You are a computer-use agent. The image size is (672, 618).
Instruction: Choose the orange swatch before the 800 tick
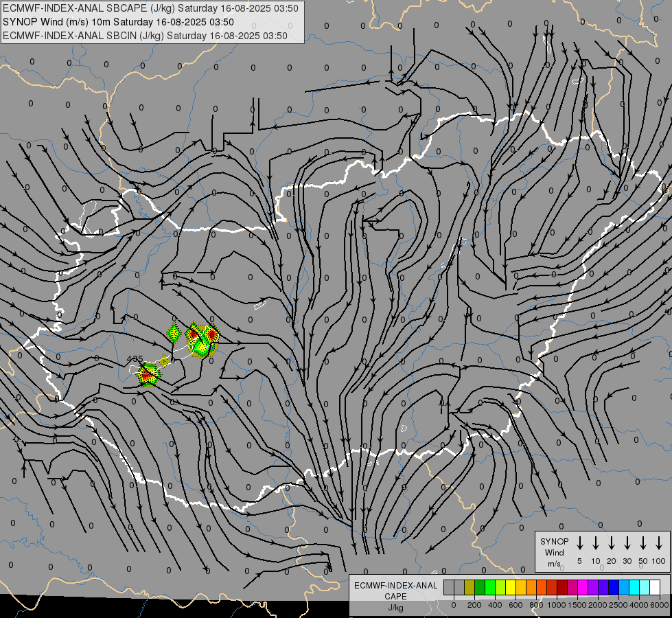pyautogui.click(x=531, y=587)
